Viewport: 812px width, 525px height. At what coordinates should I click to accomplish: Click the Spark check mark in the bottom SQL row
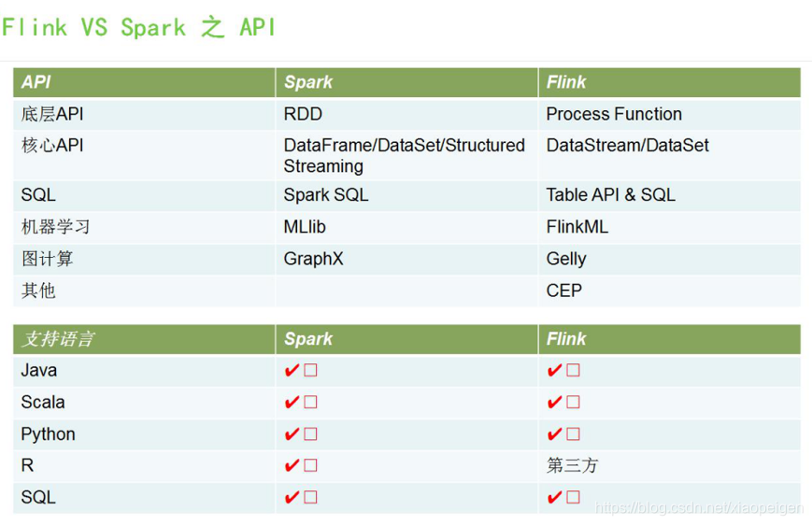point(292,498)
